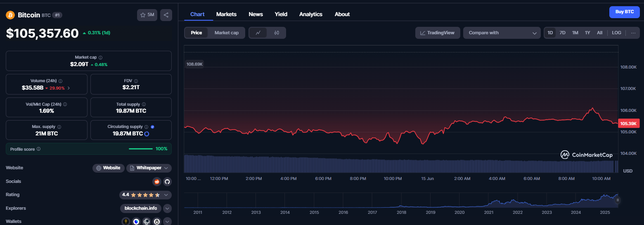Add Bitcoin to watchlist via star button
Image resolution: width=644 pixels, height=225 pixels.
(x=147, y=15)
